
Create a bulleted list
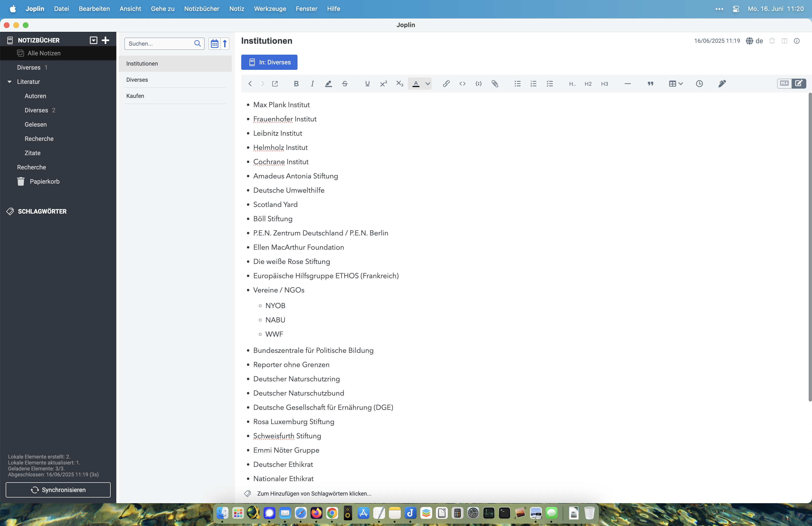517,84
